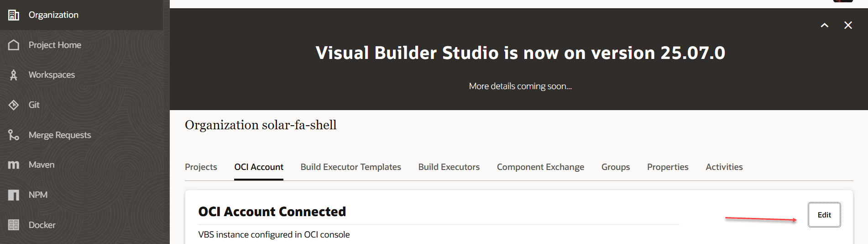
Task: Click the Git diamond icon
Action: [14, 105]
